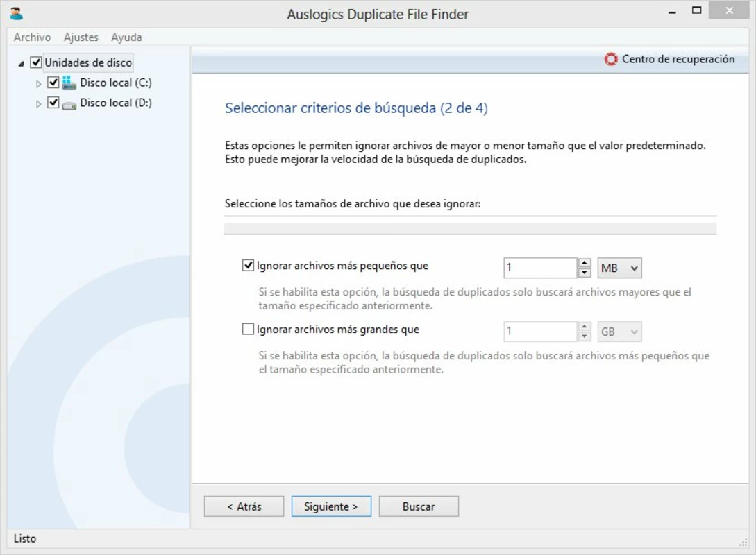Click the Centro de recuperación lifebuoy icon

(x=611, y=59)
